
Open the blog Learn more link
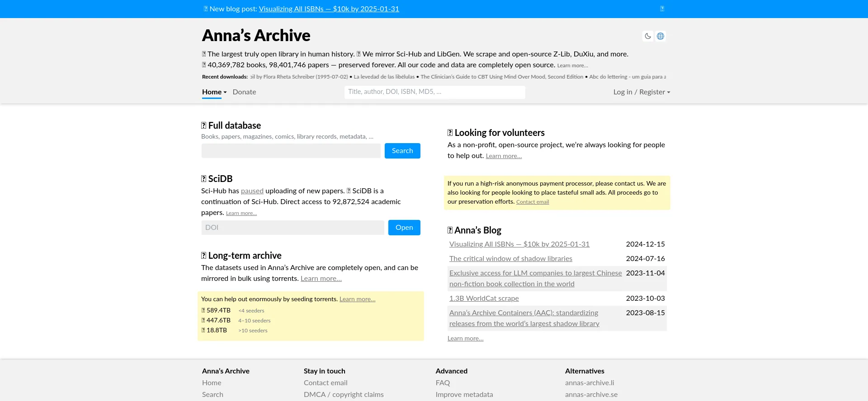465,338
